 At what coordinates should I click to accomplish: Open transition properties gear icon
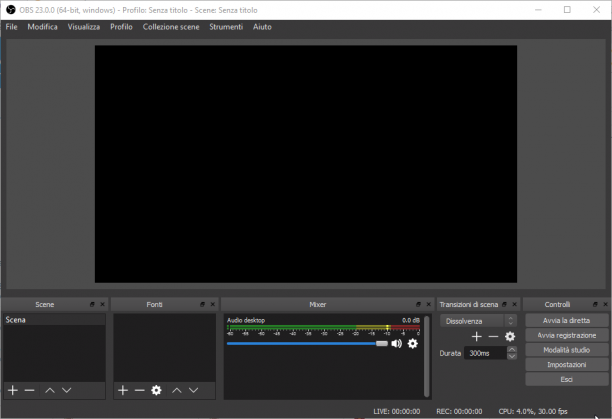[510, 336]
